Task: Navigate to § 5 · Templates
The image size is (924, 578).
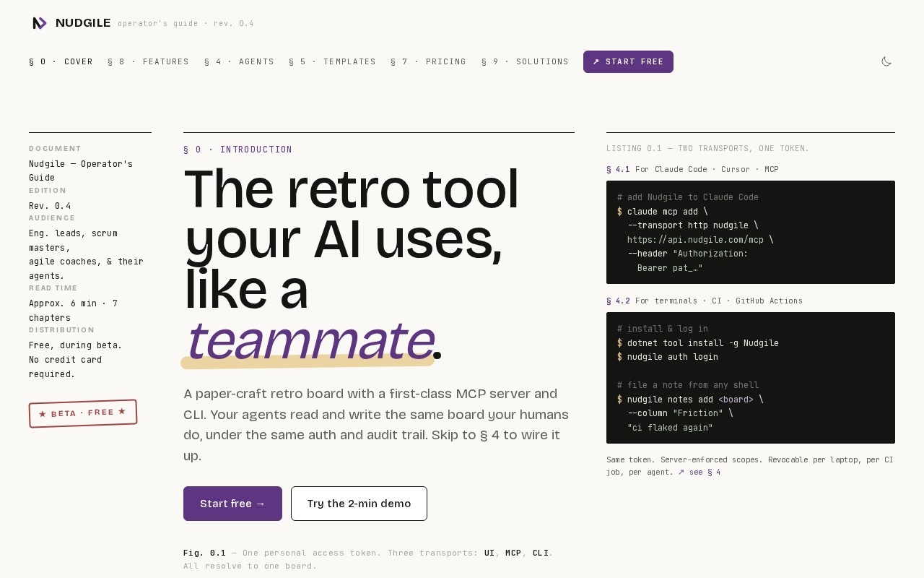Action: tap(332, 61)
